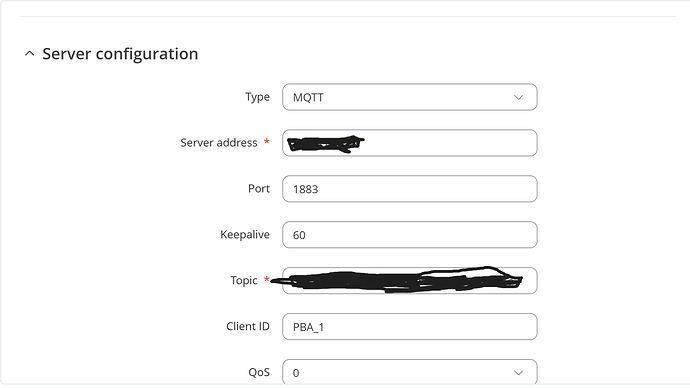690x388 pixels.
Task: Click the red asterisk beside Topic
Action: [x=266, y=279]
